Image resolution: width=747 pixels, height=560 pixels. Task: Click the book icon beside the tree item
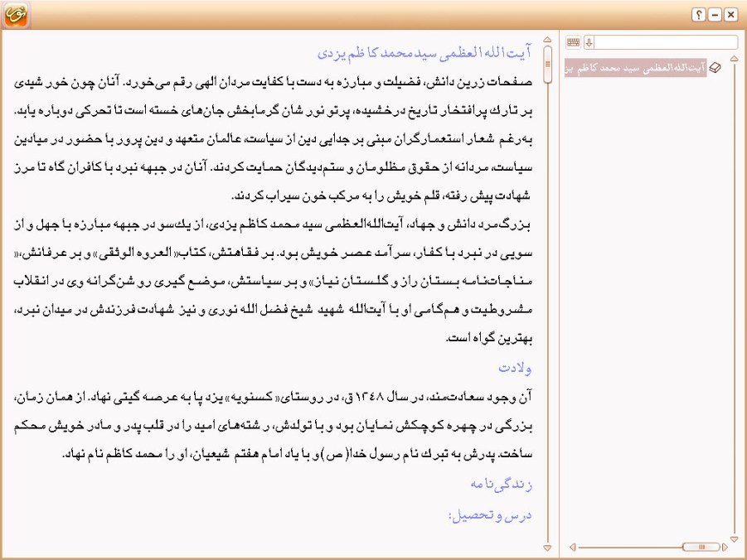point(715,68)
